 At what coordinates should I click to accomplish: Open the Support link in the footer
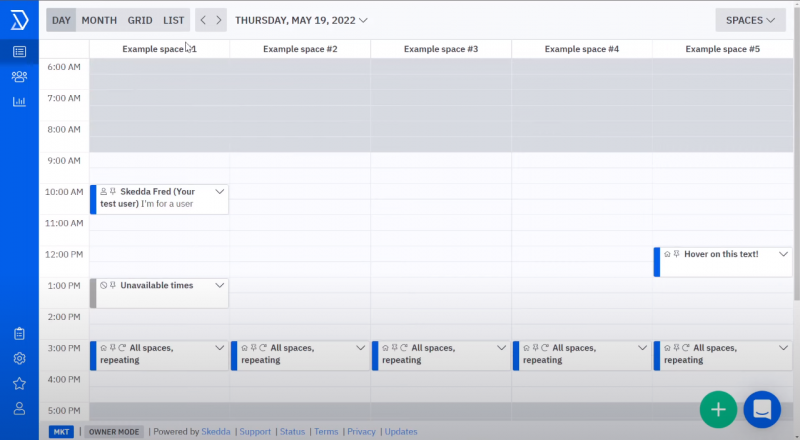255,432
